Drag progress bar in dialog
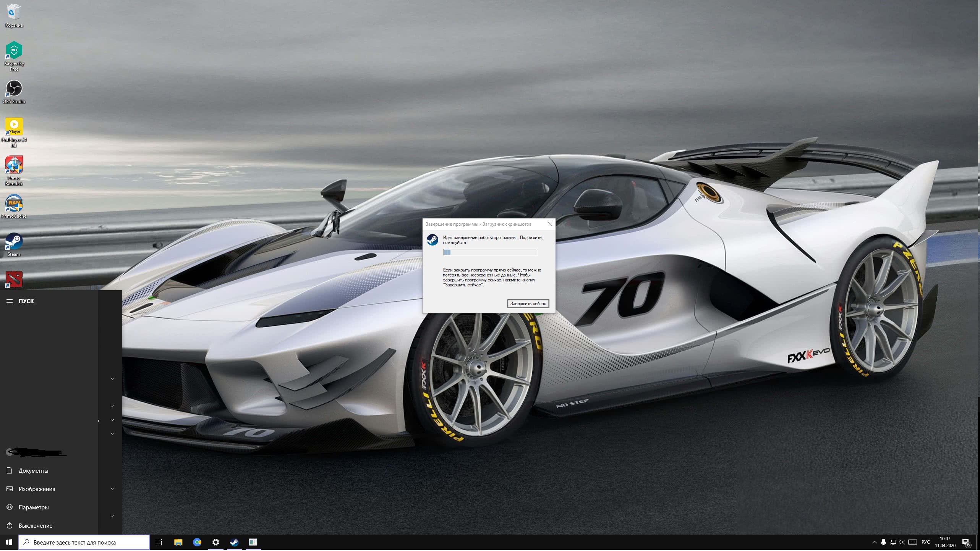 tap(489, 252)
